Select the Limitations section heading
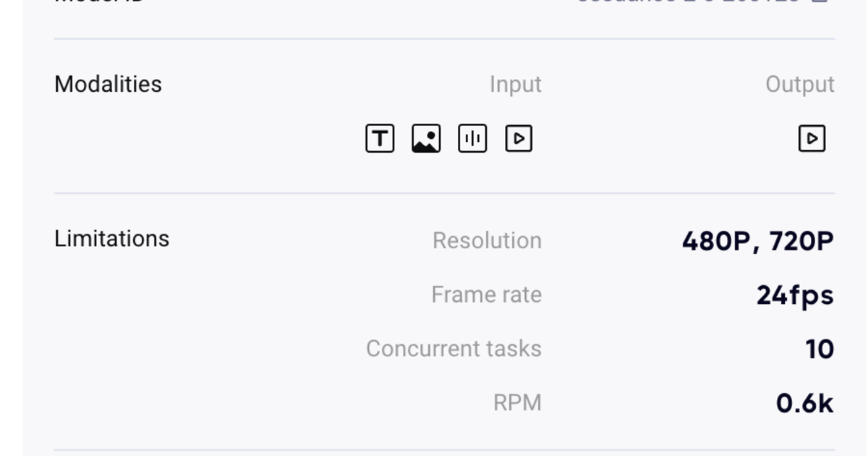This screenshot has width=868, height=456. 112,239
